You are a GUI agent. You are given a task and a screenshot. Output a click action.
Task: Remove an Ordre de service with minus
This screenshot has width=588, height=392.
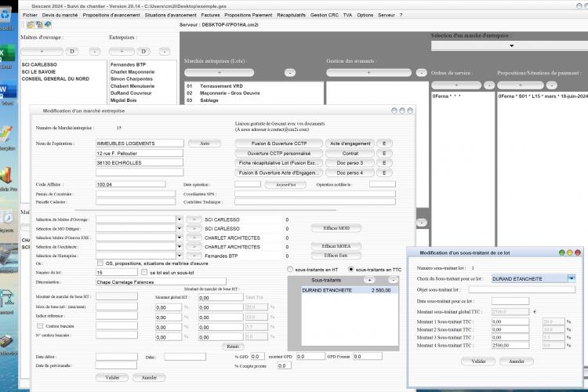pyautogui.click(x=489, y=85)
